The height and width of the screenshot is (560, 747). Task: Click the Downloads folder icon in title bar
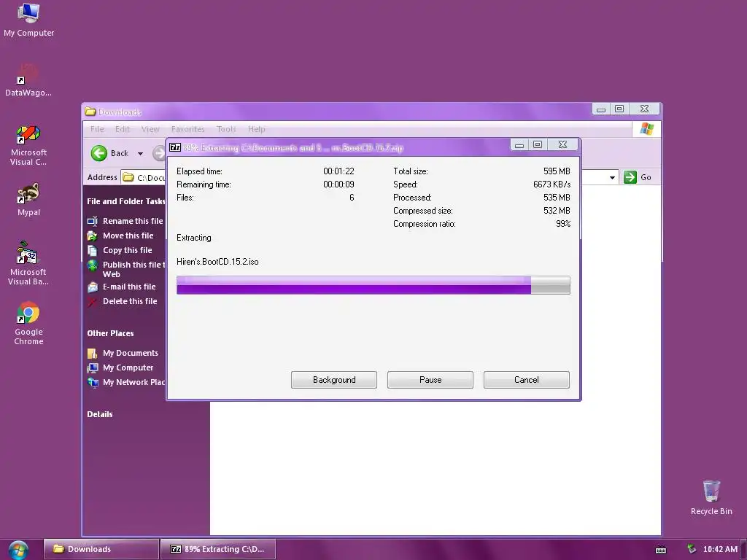[x=90, y=112]
